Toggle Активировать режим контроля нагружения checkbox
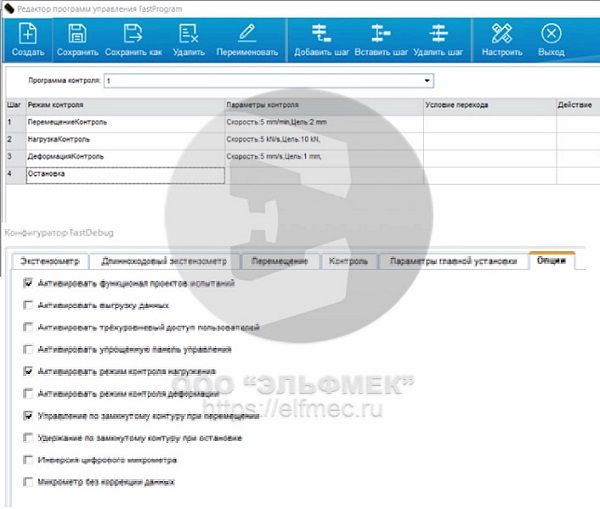The image size is (600, 509). [x=28, y=371]
